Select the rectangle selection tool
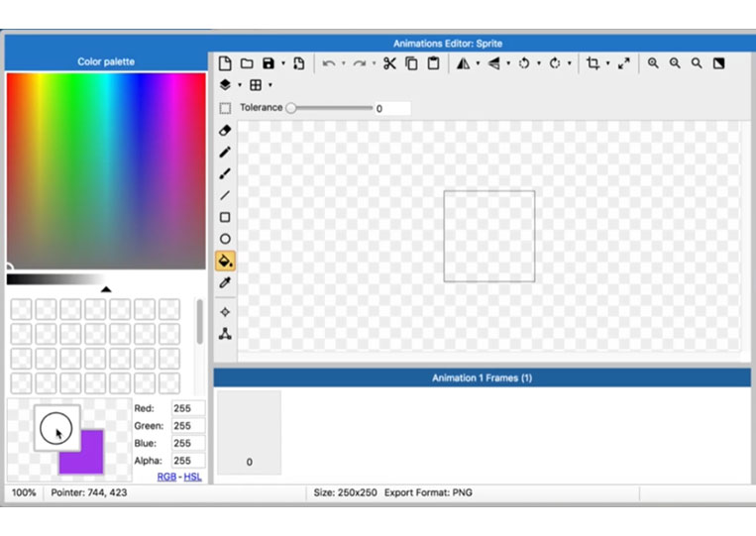This screenshot has width=756, height=536. [x=225, y=108]
